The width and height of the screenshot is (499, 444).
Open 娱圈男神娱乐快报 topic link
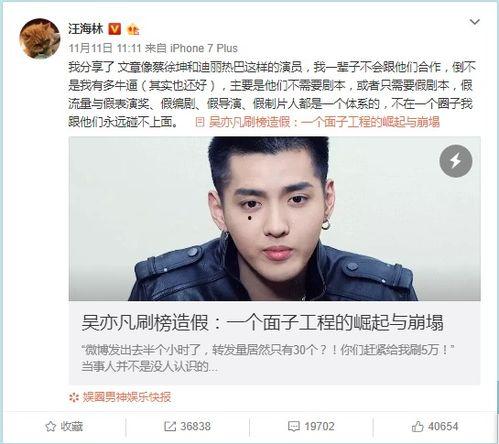click(x=127, y=397)
